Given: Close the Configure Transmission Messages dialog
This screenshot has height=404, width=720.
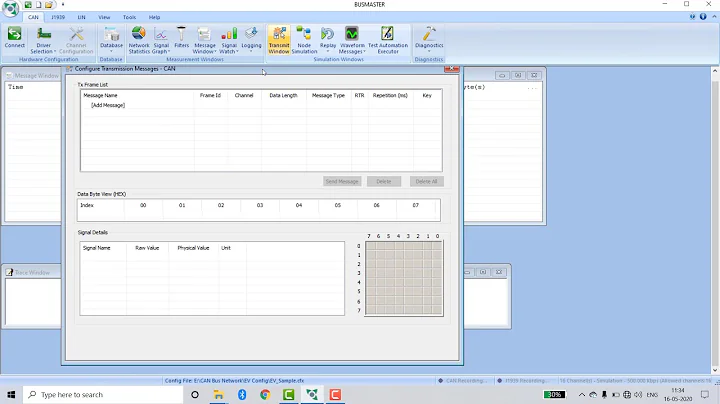Looking at the screenshot, I should pyautogui.click(x=451, y=69).
